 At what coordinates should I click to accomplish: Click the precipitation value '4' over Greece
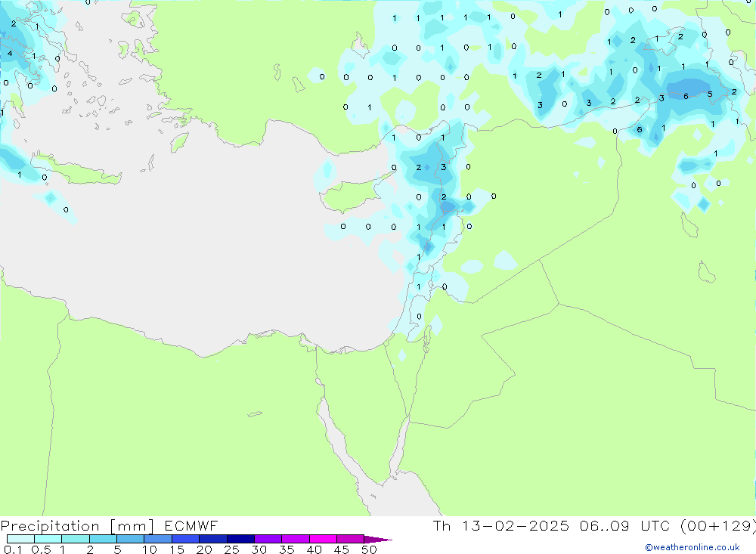[x=10, y=54]
